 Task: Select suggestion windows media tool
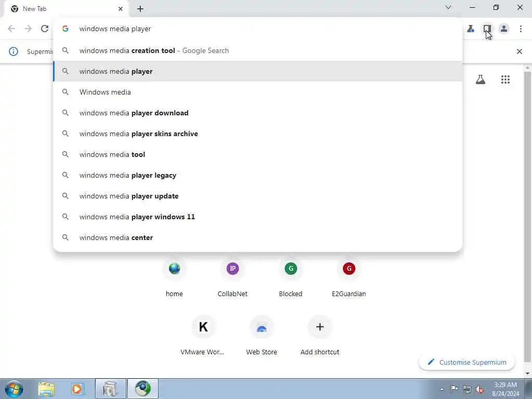pyautogui.click(x=258, y=154)
